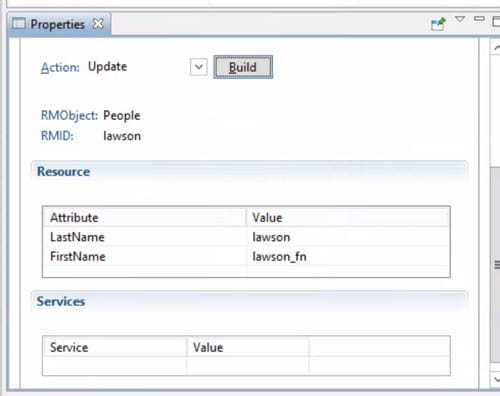Close the Properties tab
500x396 pixels.
(x=98, y=24)
